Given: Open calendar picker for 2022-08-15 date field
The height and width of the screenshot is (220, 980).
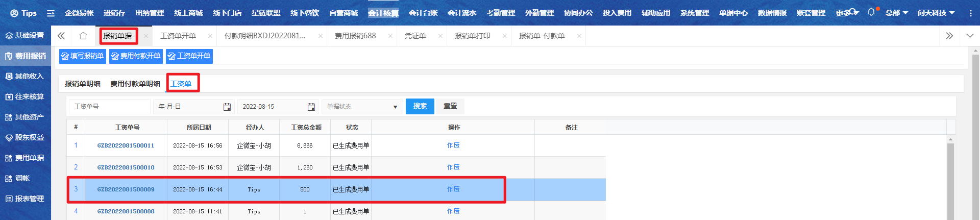Looking at the screenshot, I should [311, 107].
